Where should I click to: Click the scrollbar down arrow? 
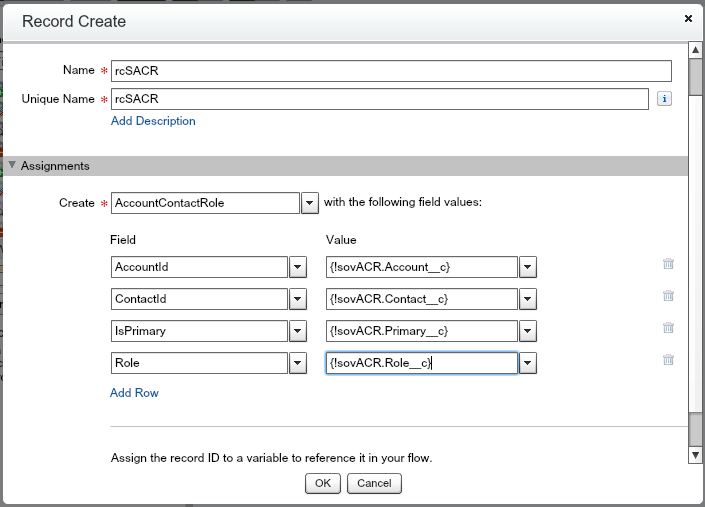(x=695, y=455)
